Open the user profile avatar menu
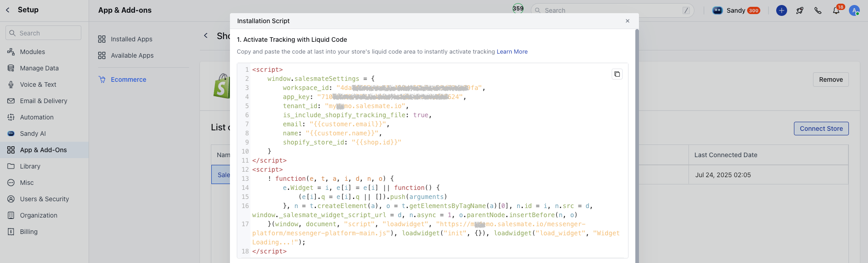The width and height of the screenshot is (868, 263). [x=854, y=10]
